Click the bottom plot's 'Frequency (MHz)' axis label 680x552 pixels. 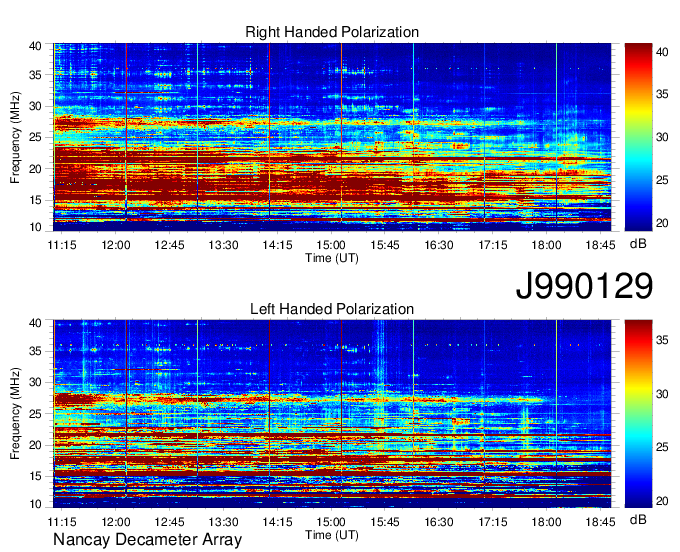(15, 414)
